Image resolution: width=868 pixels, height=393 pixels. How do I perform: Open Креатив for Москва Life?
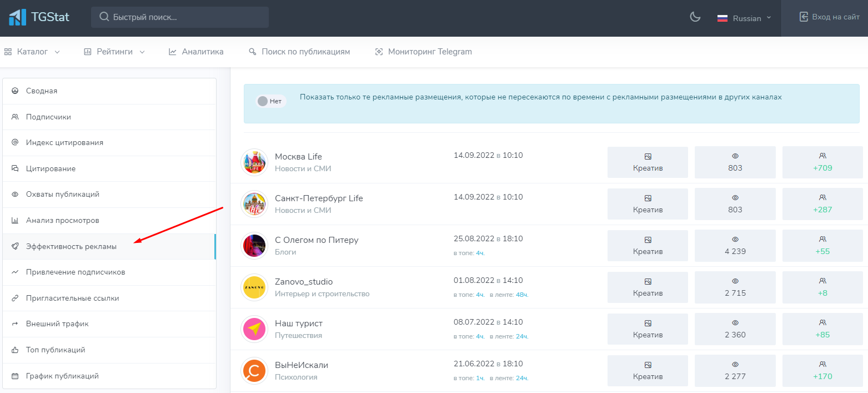tap(648, 162)
